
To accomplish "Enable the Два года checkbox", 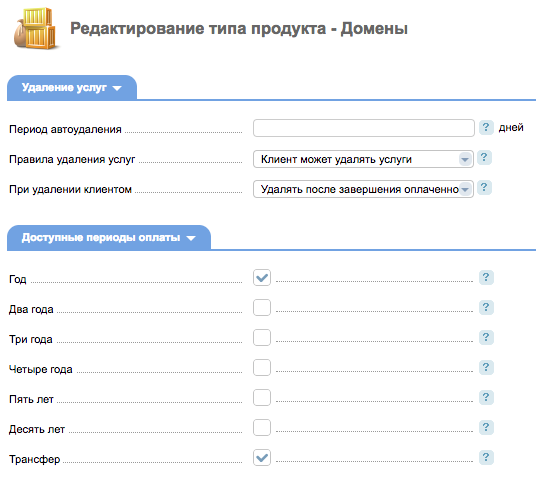I will click(262, 308).
